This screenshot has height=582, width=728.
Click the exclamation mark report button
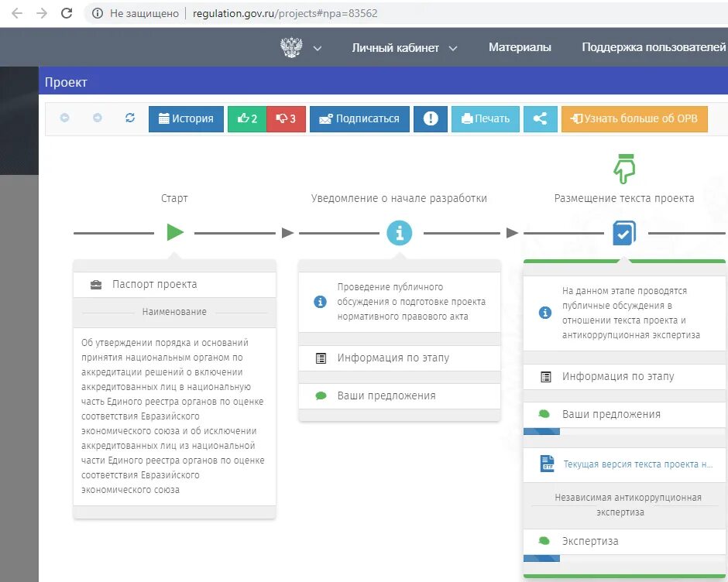coord(431,119)
